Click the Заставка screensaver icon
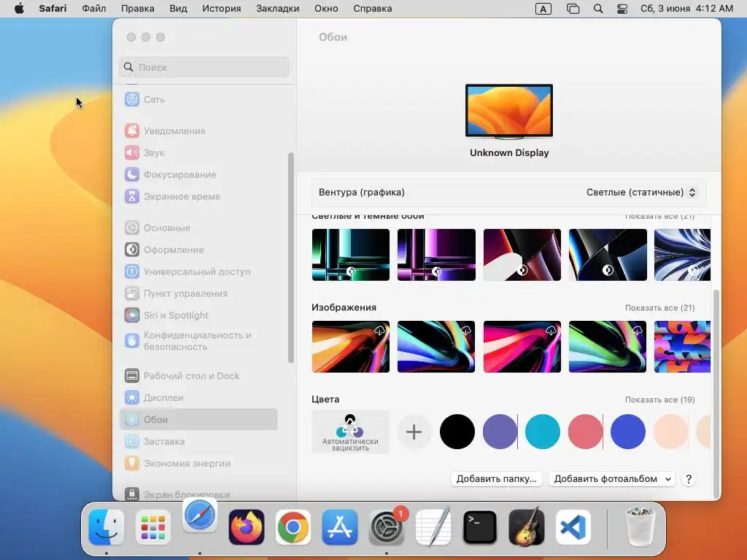This screenshot has height=560, width=747. [x=132, y=441]
